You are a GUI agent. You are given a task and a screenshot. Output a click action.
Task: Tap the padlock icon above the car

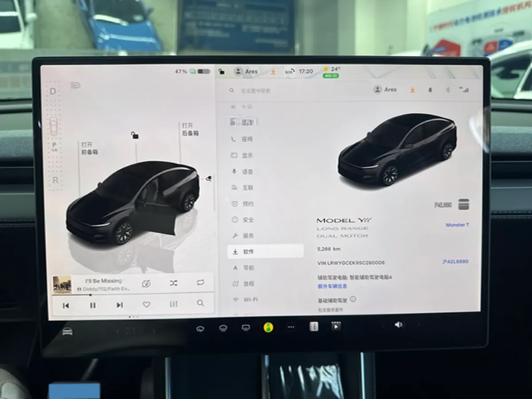click(135, 135)
